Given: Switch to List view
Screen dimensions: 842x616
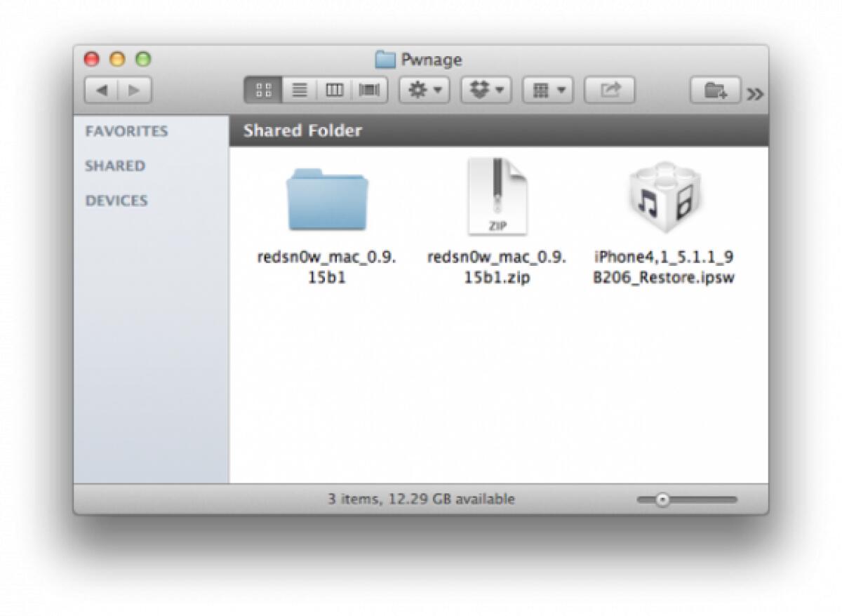Looking at the screenshot, I should click(300, 89).
